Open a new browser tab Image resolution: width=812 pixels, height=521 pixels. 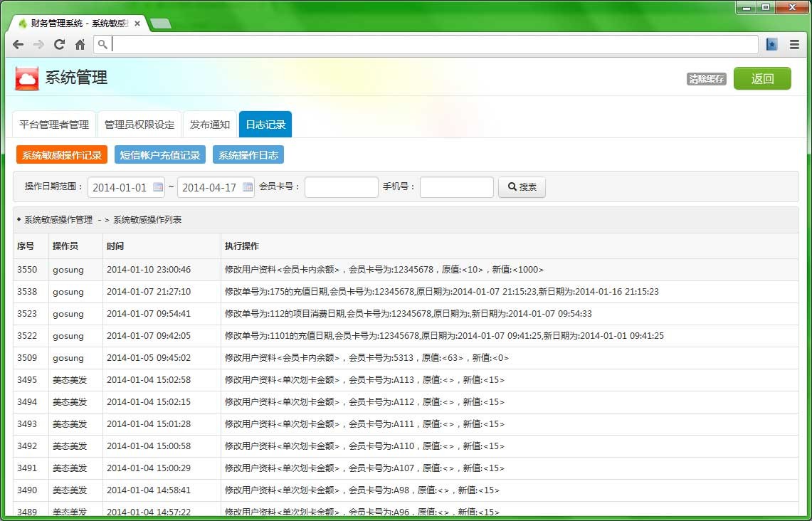click(161, 23)
